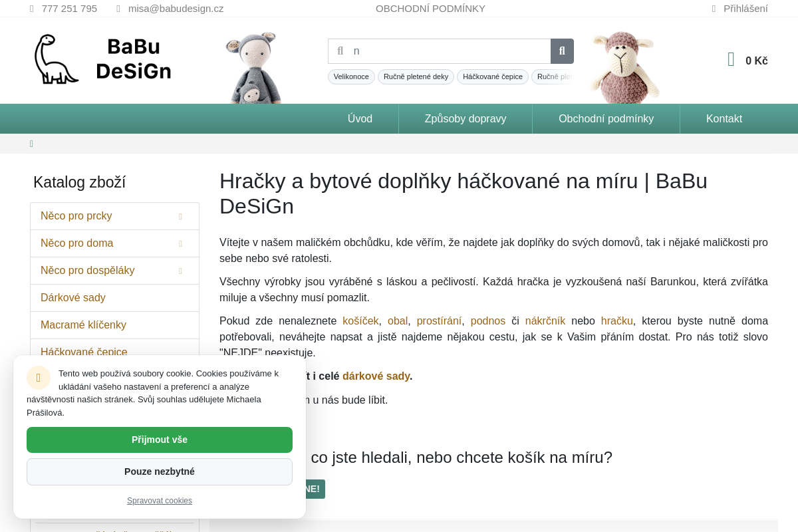Click the Pouze nezbytné button
Screen dimensions: 798x532
click(160, 471)
